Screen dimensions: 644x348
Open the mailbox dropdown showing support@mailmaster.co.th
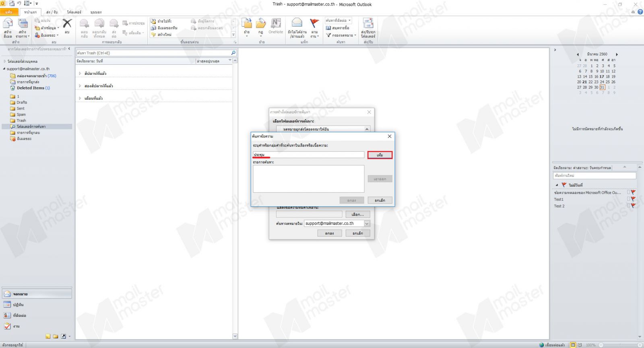point(367,224)
